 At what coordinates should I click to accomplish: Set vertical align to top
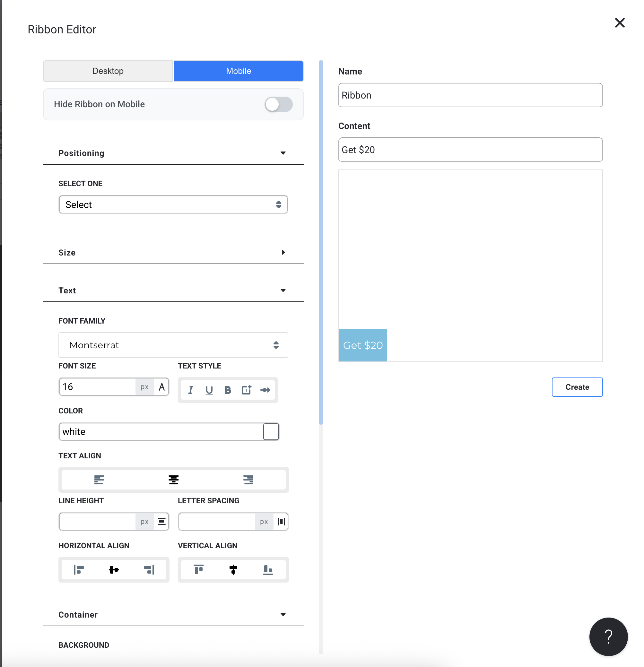click(x=198, y=569)
